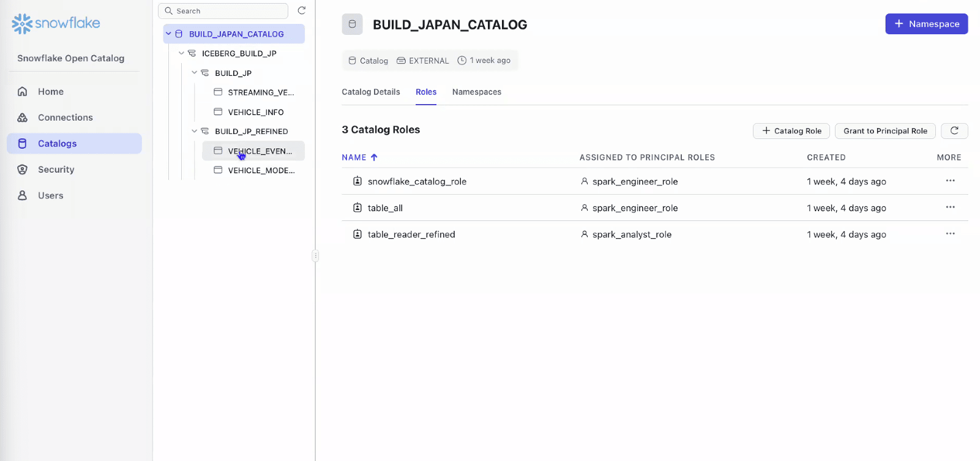Image resolution: width=980 pixels, height=461 pixels.
Task: Open the Connections page
Action: pyautogui.click(x=74, y=118)
